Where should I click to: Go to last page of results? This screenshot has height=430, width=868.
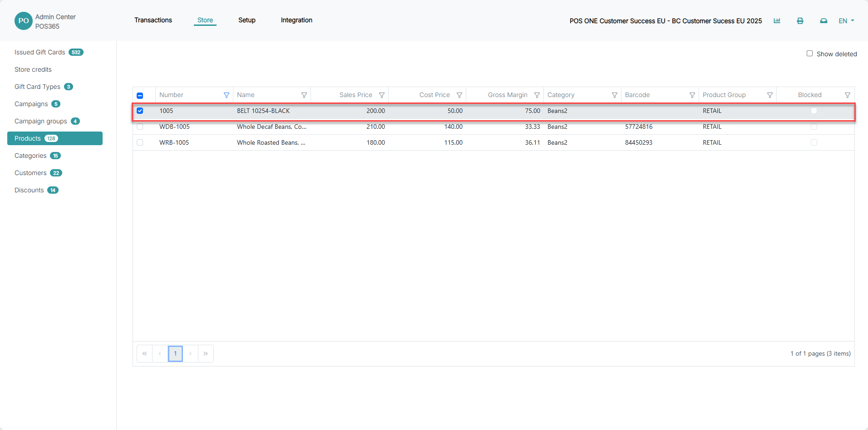(x=206, y=353)
